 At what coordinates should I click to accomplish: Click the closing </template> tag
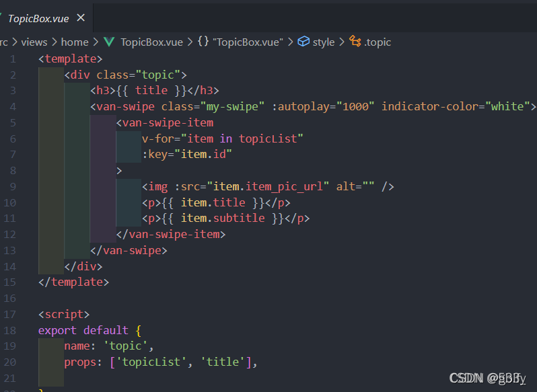coord(73,282)
